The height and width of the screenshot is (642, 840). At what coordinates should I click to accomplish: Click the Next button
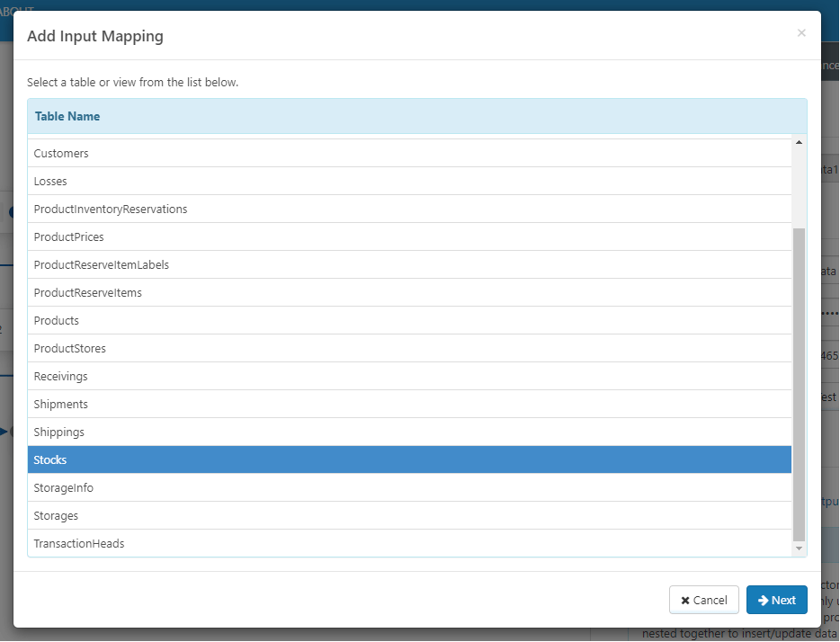(x=776, y=600)
